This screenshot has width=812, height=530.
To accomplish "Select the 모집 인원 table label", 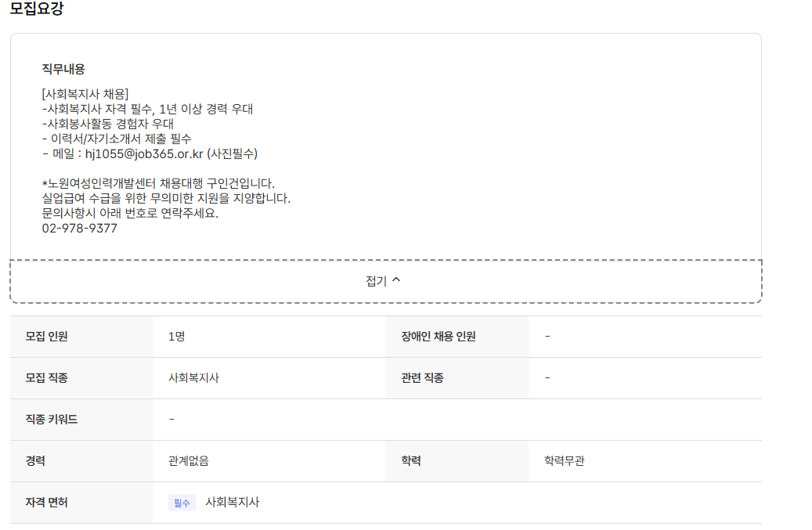I will tap(47, 336).
